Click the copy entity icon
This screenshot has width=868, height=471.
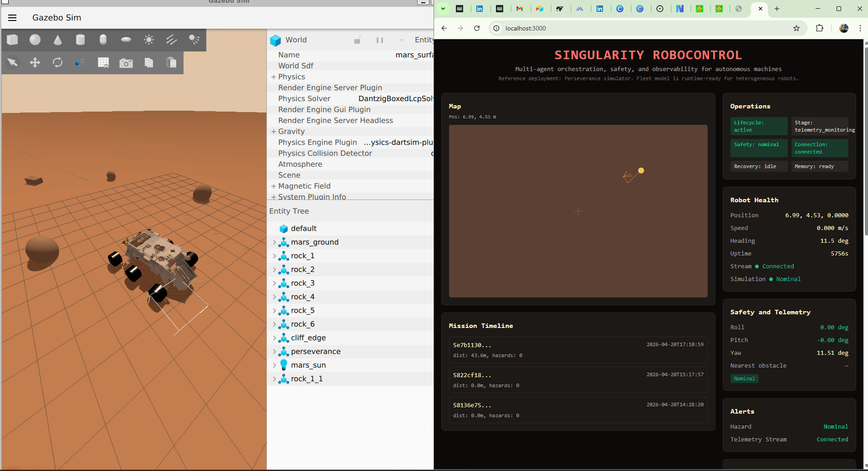point(149,62)
